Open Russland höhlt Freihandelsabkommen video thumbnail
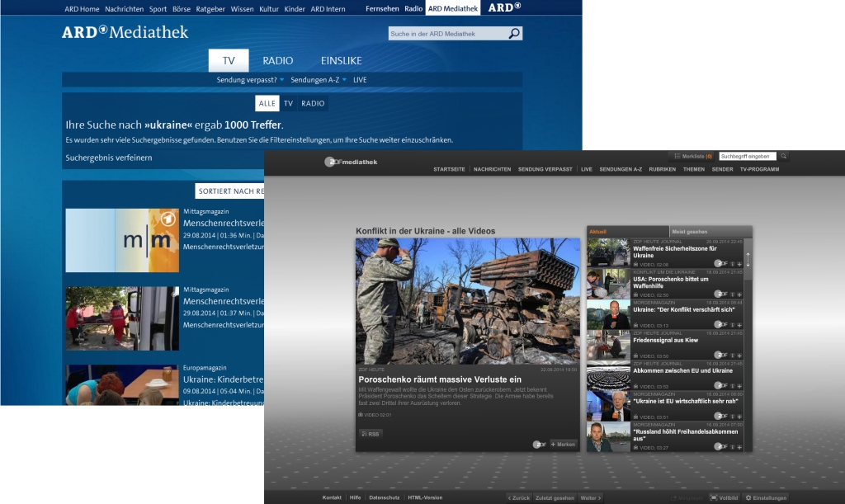Viewport: 845px width, 504px height. tap(608, 436)
